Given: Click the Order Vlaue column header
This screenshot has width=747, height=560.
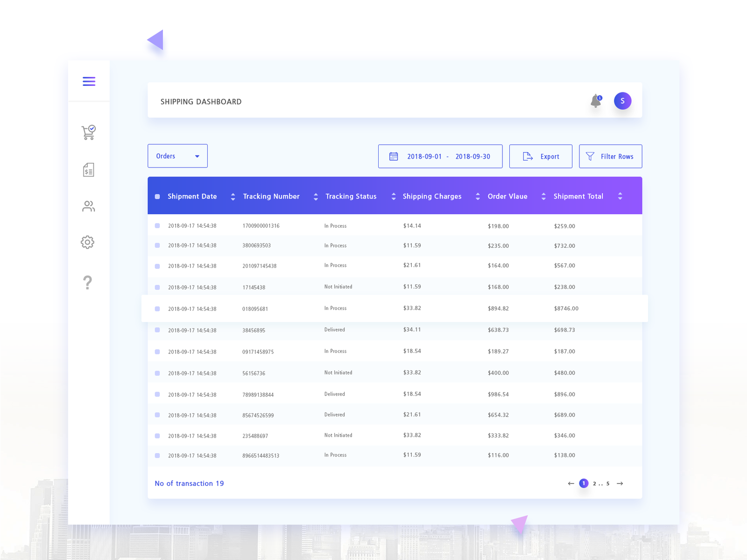Looking at the screenshot, I should pyautogui.click(x=507, y=196).
